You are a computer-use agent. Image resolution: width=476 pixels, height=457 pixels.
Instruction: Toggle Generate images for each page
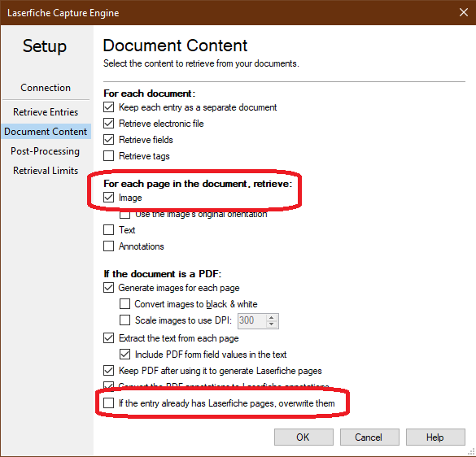point(108,288)
